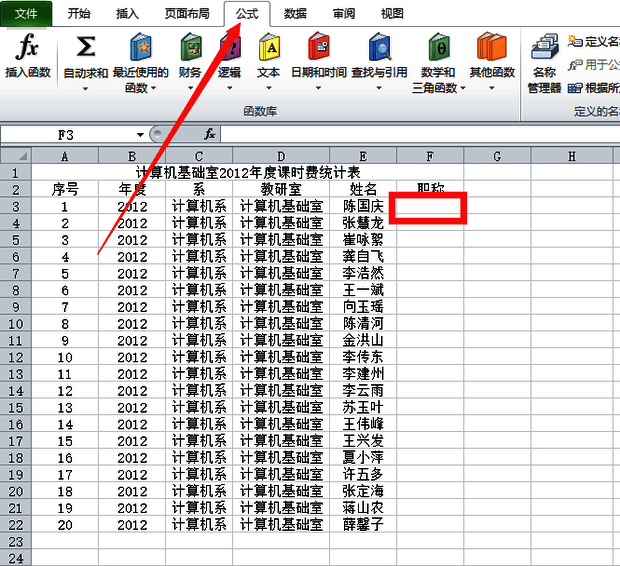620x566 pixels.
Task: Open the More Functions orange books icon
Action: pos(491,47)
